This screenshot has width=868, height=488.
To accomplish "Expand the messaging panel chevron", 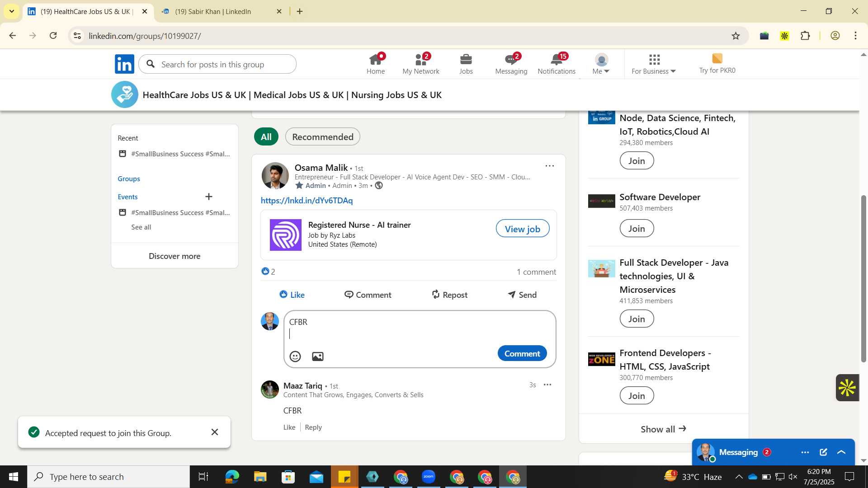I will (x=841, y=452).
